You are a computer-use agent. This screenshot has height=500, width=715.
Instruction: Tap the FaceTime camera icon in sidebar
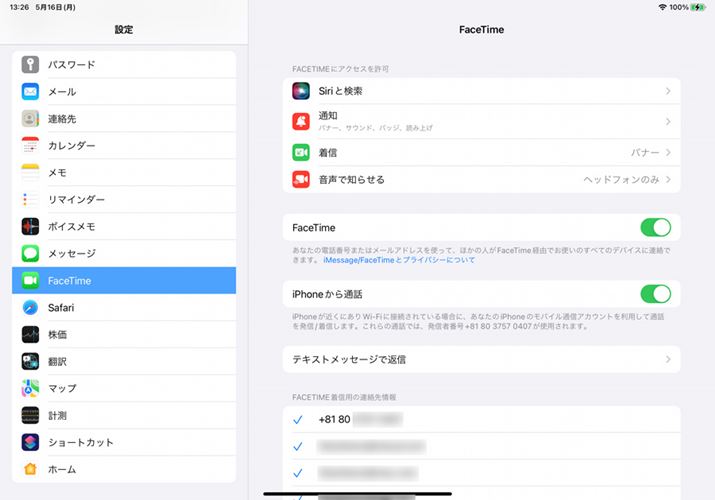[x=30, y=280]
